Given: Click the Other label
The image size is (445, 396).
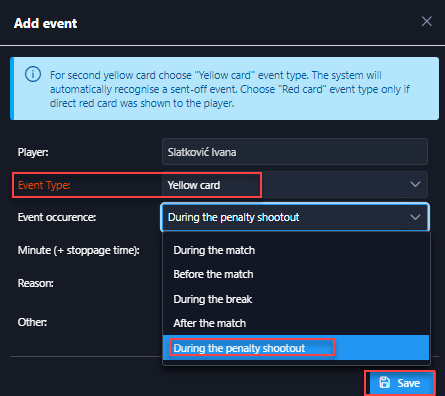Looking at the screenshot, I should click(32, 322).
